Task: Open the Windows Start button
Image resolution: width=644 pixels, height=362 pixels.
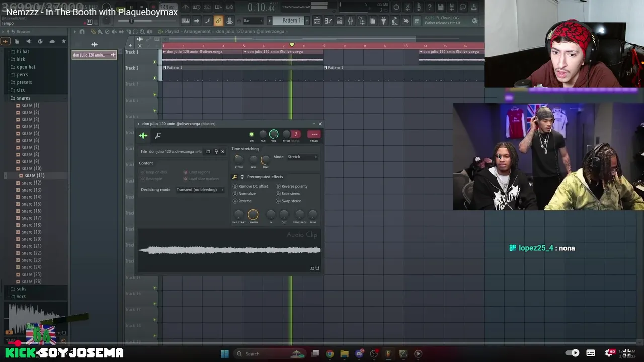Action: [225, 353]
